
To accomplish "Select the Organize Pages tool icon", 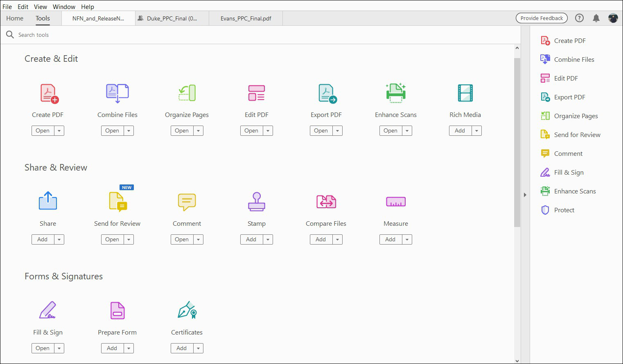I will 187,93.
